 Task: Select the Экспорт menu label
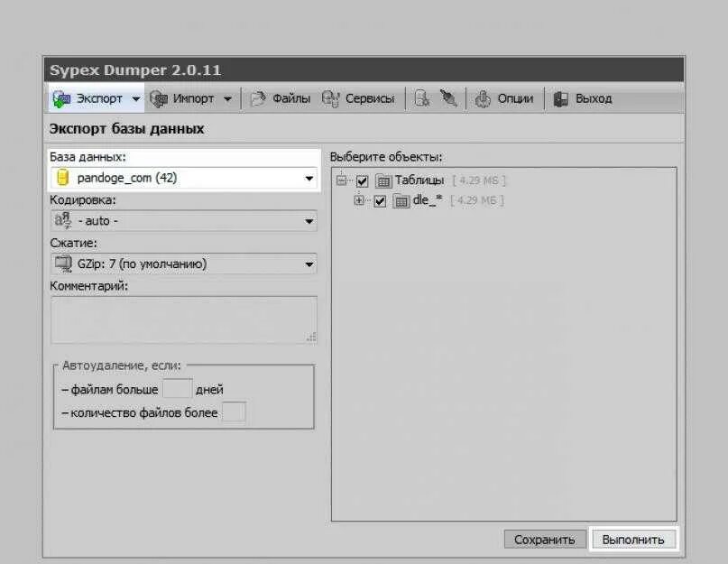pyautogui.click(x=99, y=99)
